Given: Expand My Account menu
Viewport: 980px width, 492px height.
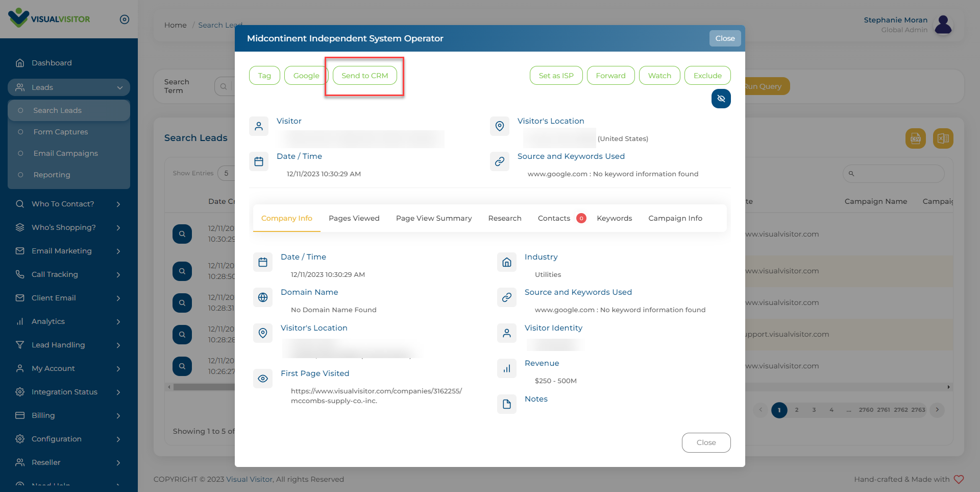Looking at the screenshot, I should coord(69,368).
